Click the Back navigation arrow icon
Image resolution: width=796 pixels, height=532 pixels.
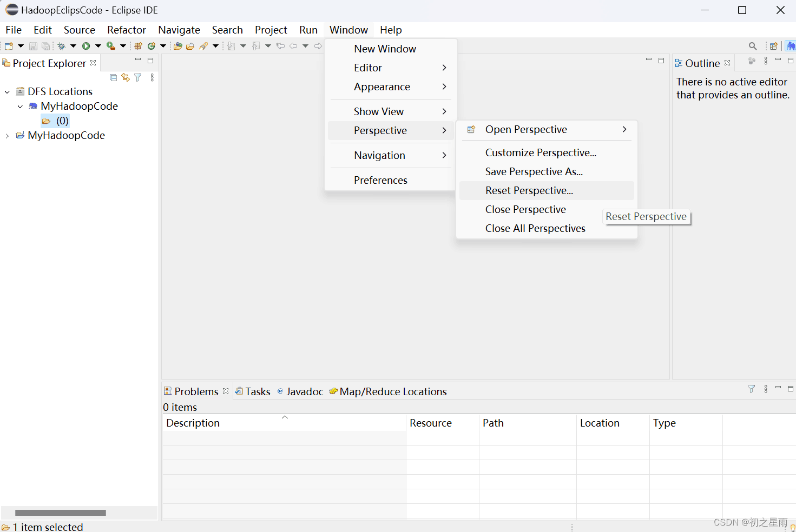click(x=293, y=46)
